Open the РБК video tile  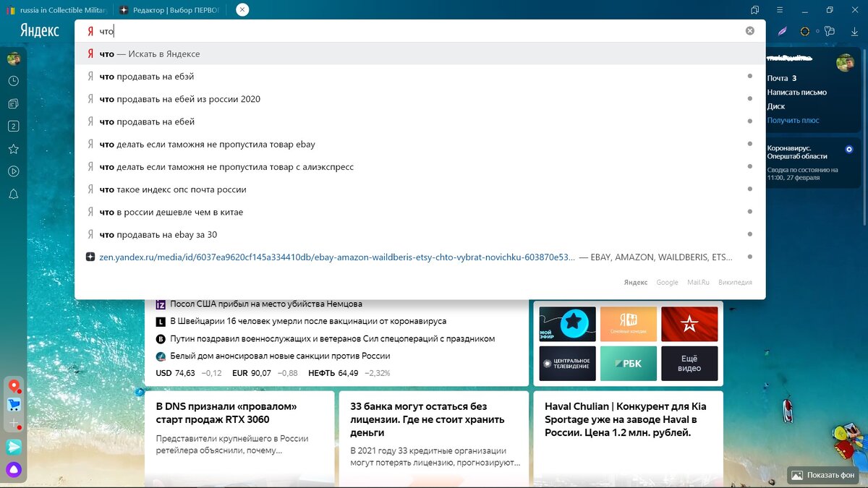[x=629, y=363]
